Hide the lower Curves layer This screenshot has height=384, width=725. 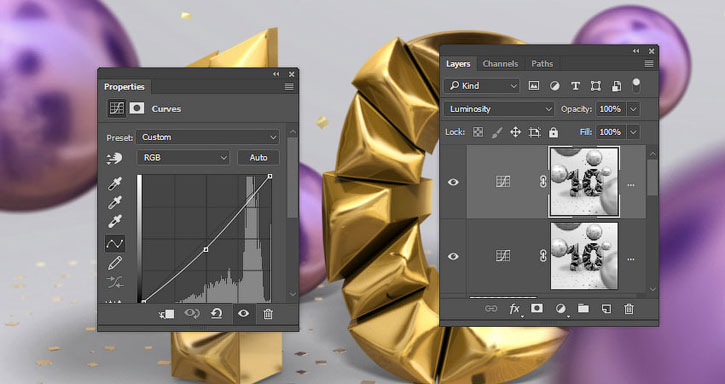point(453,256)
